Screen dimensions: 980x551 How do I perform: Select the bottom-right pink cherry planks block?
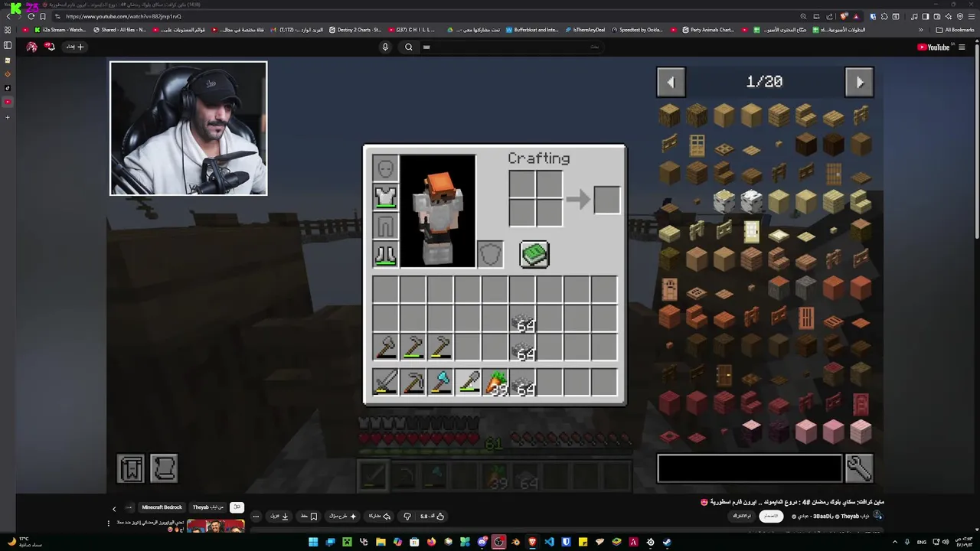[x=861, y=431]
